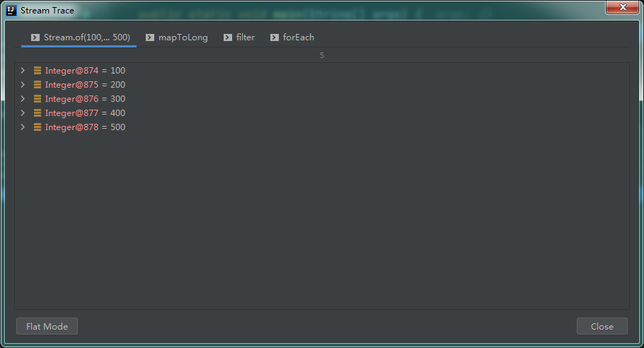Click the arrow icon beside Stream.of

(x=35, y=37)
